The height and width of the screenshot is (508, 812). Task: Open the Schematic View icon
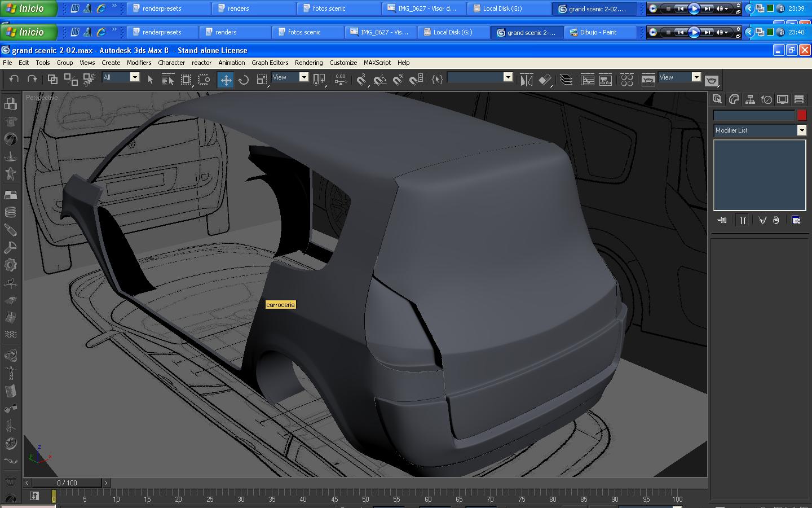[x=605, y=80]
